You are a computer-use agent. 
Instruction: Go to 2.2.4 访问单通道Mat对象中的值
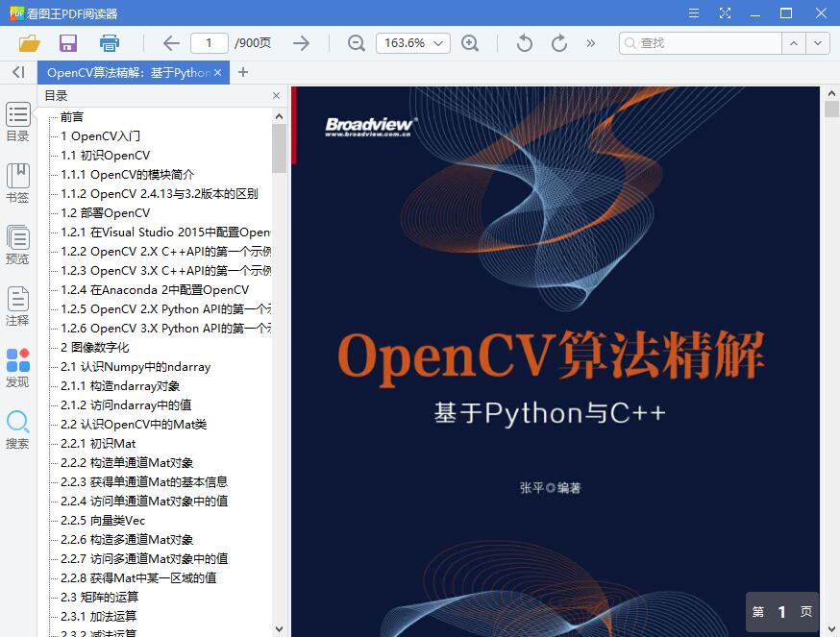click(144, 502)
